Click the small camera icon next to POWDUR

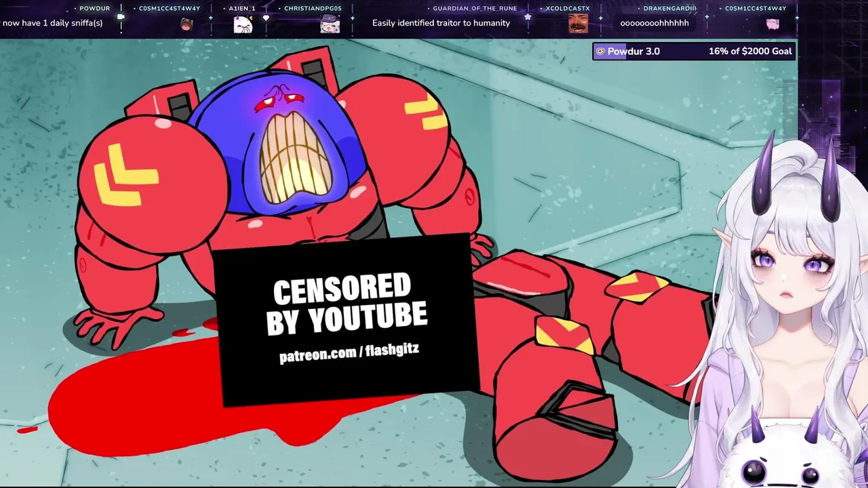121,16
